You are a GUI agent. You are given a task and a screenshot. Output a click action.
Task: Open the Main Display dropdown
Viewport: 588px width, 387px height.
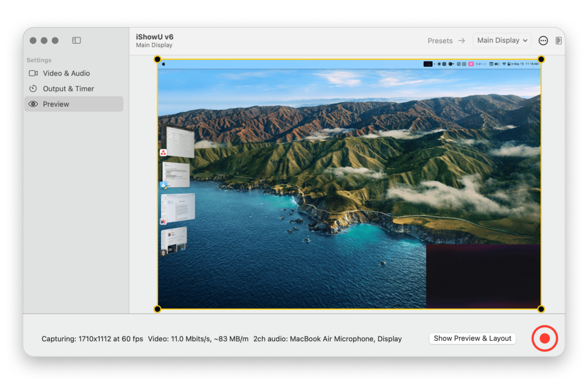point(502,40)
